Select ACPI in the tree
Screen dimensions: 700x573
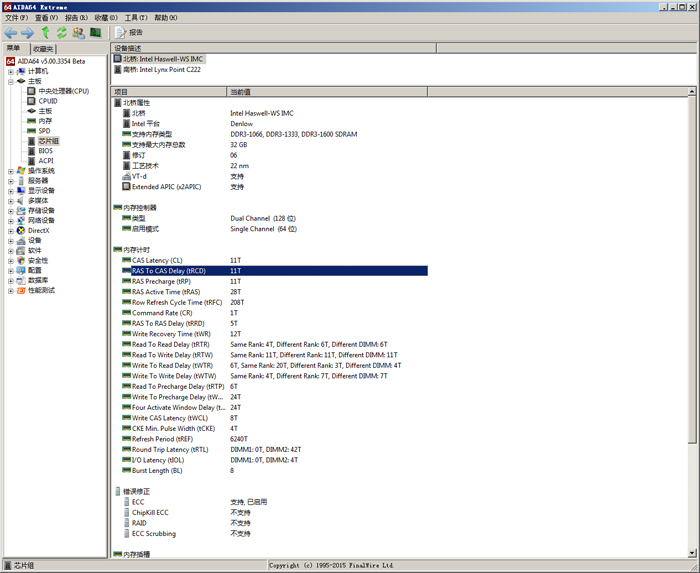46,161
